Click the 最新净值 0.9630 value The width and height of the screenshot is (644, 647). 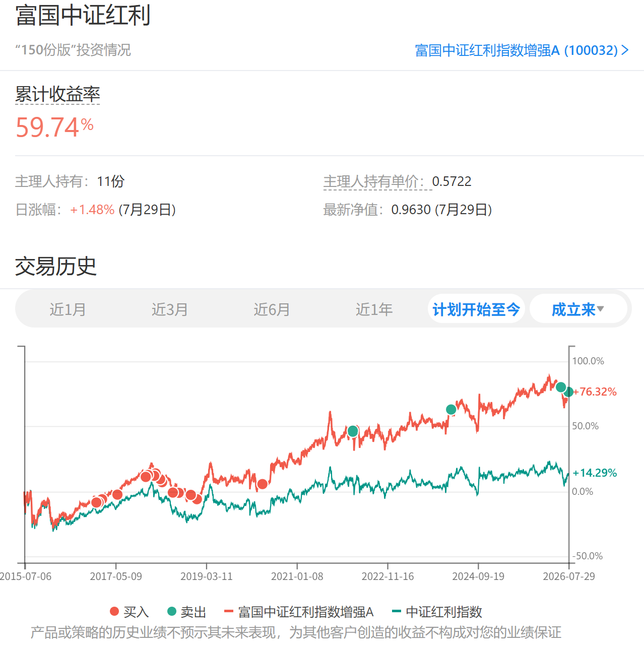(x=411, y=210)
